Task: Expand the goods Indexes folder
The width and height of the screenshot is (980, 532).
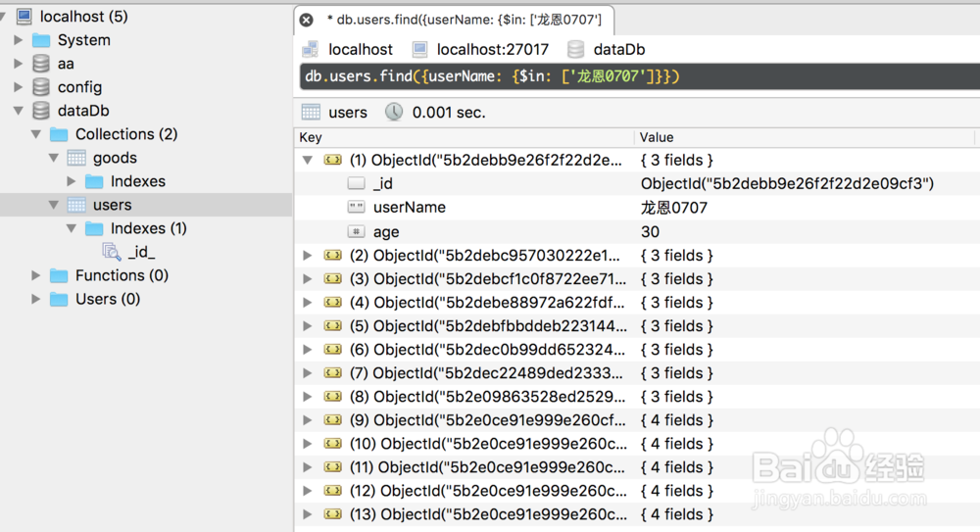Action: tap(72, 181)
